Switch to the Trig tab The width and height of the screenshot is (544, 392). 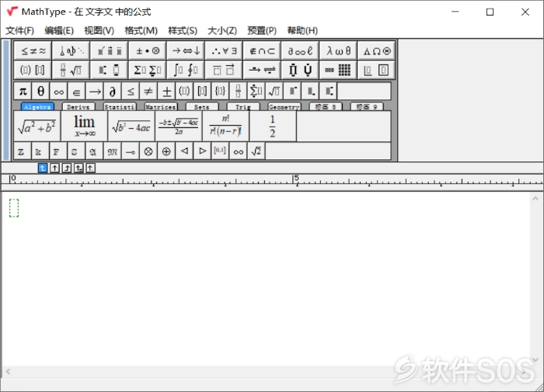point(242,107)
